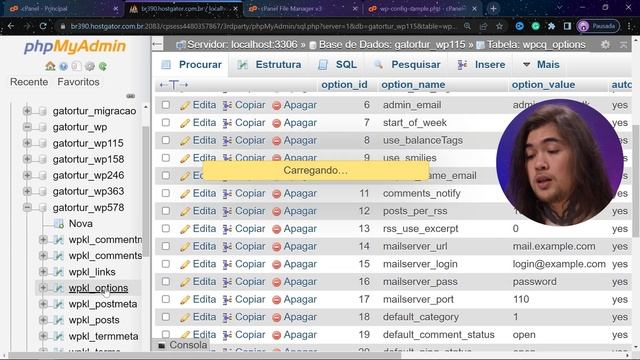Screen dimensions: 640x360
Task: Click pencil icon for mailserver_port row
Action: pos(184,300)
